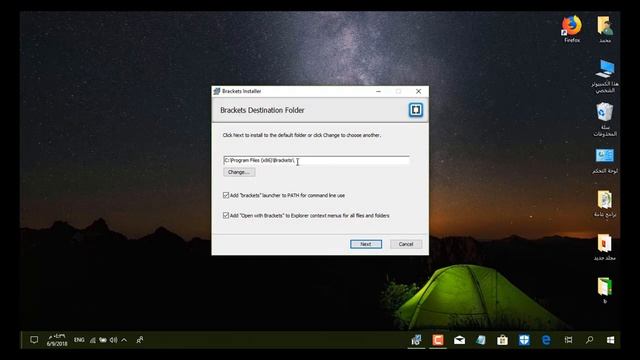Close the Brackets Installer window
Viewport: 640px width, 360px height.
click(x=418, y=91)
